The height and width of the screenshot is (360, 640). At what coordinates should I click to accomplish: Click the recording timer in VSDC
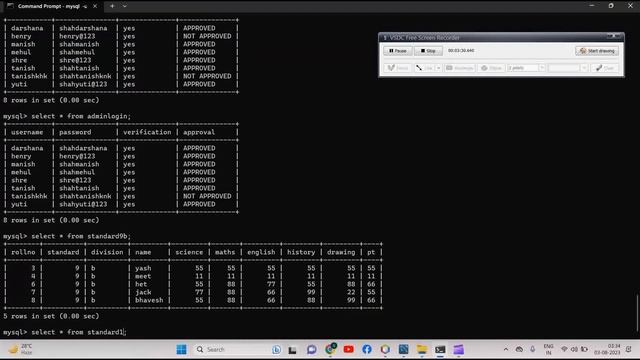(461, 51)
